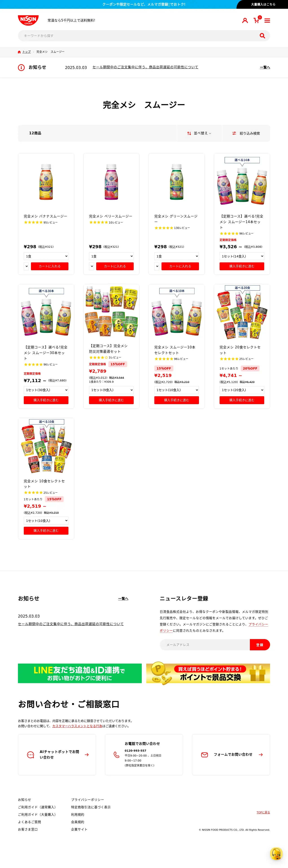
Task: Click TOPに戻る link
Action: click(x=263, y=812)
